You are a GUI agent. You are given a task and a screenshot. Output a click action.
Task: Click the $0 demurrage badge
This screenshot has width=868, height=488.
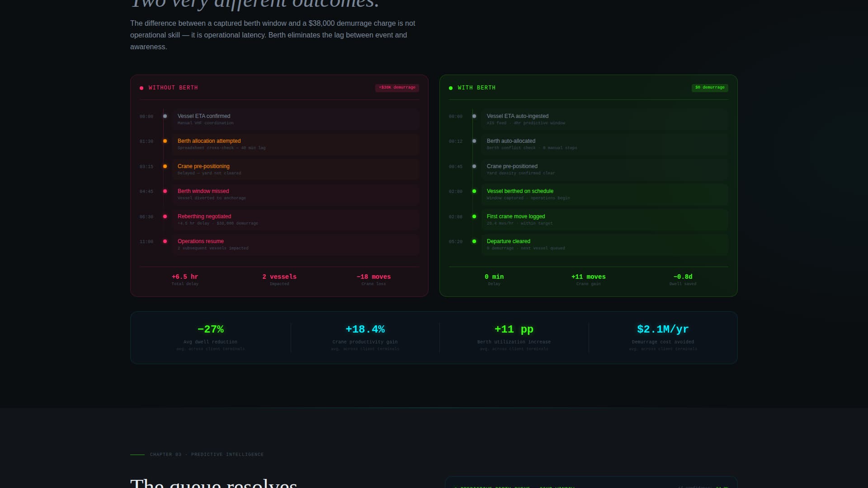click(710, 88)
